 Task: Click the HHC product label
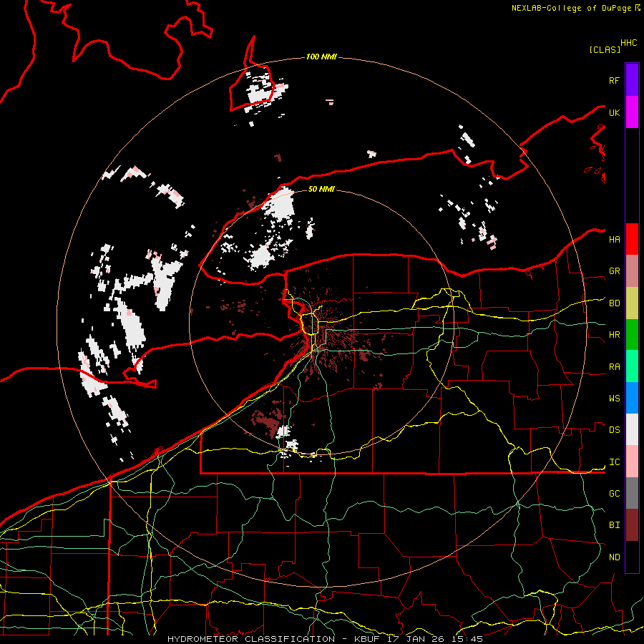(x=629, y=43)
